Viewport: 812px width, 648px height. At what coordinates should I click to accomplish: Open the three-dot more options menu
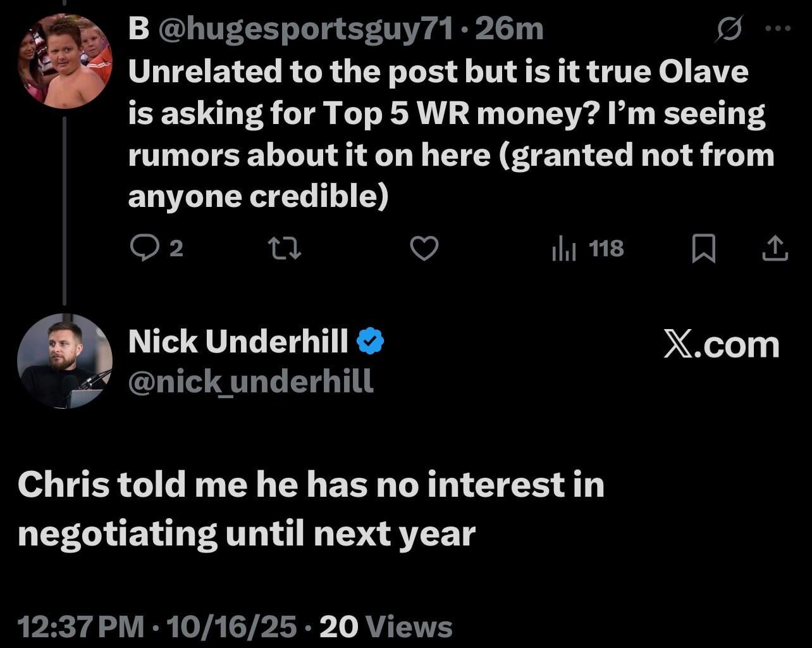pos(778,28)
